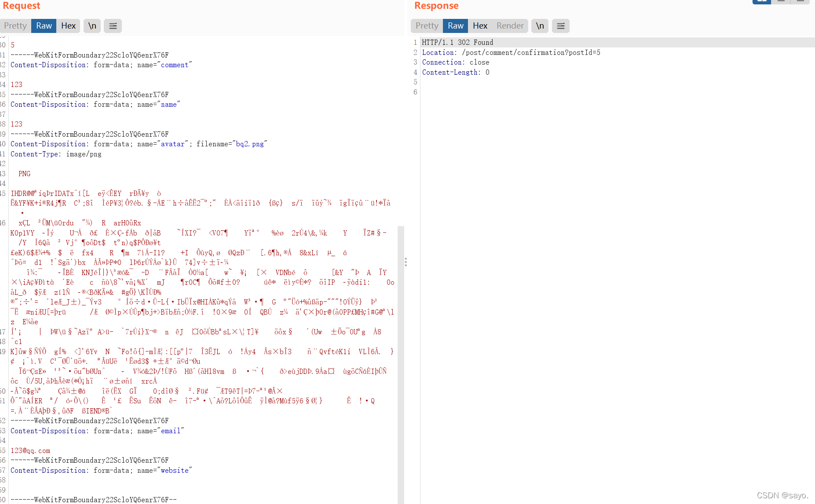Click the filename "bq2.png" value in request
815x504 pixels.
pyautogui.click(x=250, y=144)
